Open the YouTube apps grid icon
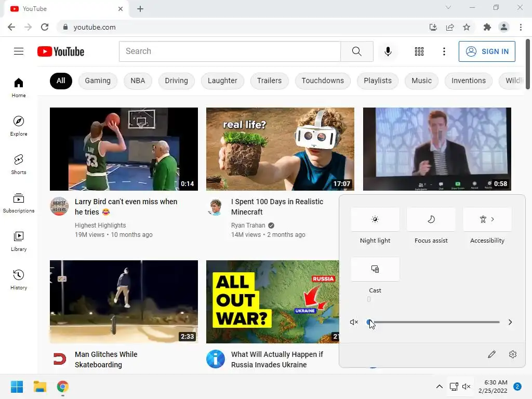 coord(419,51)
